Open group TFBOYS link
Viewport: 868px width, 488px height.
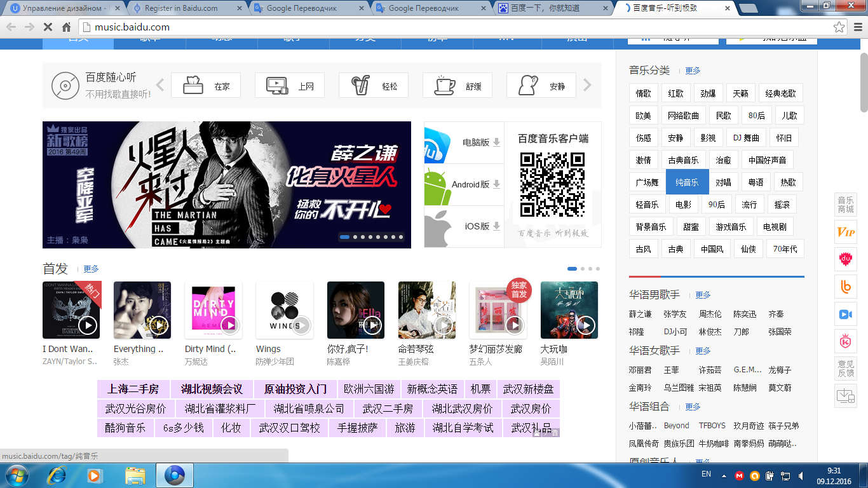click(x=712, y=426)
